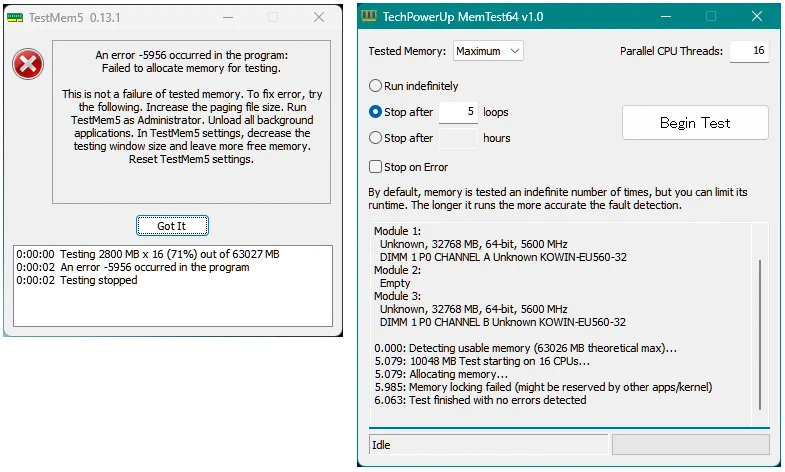Click the MemTest64 title bar app icon

[x=369, y=17]
